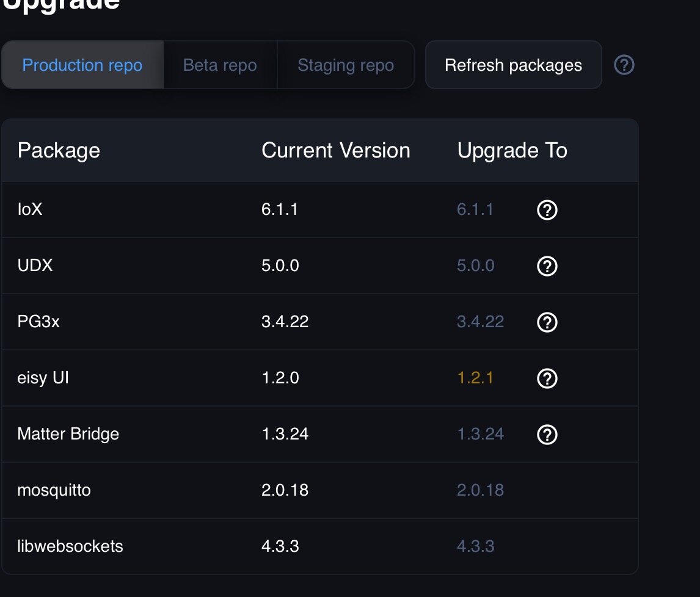Open the IoX row help icon

(x=547, y=210)
